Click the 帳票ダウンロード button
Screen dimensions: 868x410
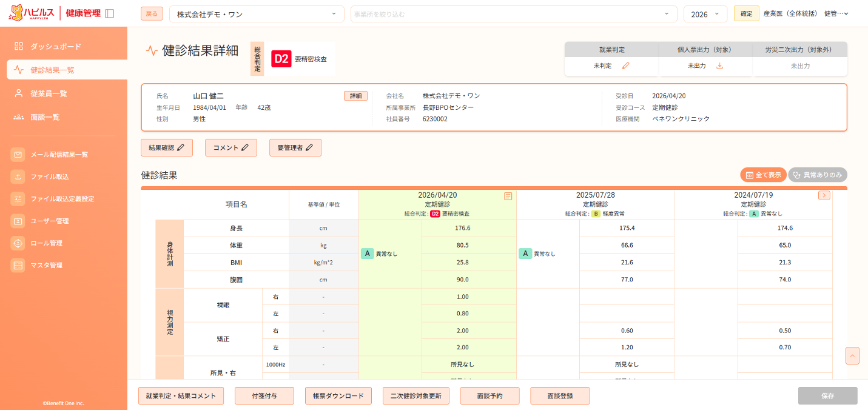338,395
